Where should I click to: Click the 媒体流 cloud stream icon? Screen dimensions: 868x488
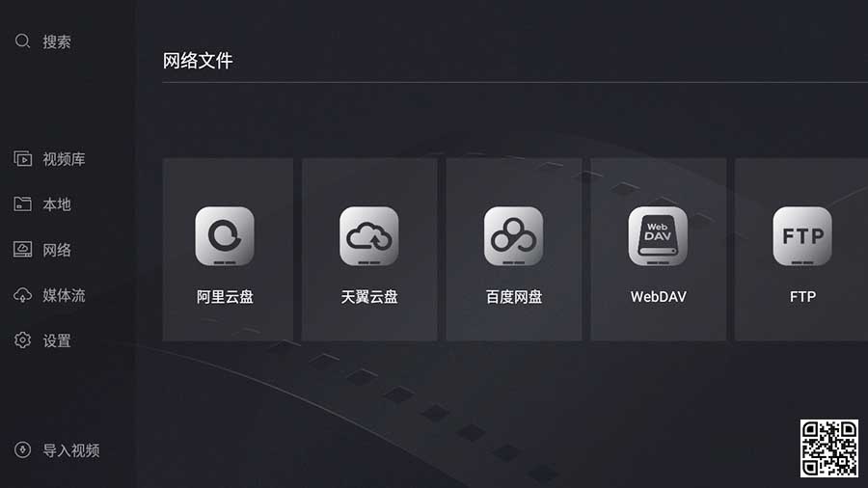pyautogui.click(x=23, y=295)
